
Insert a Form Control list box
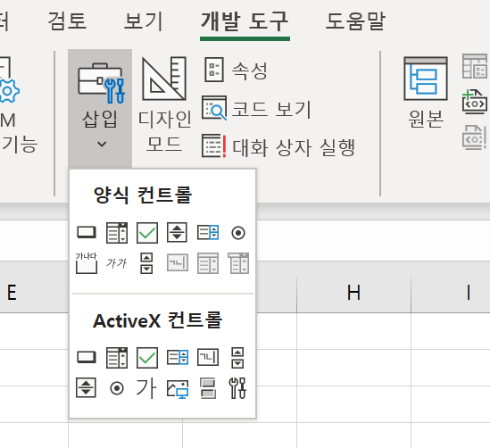[x=208, y=232]
